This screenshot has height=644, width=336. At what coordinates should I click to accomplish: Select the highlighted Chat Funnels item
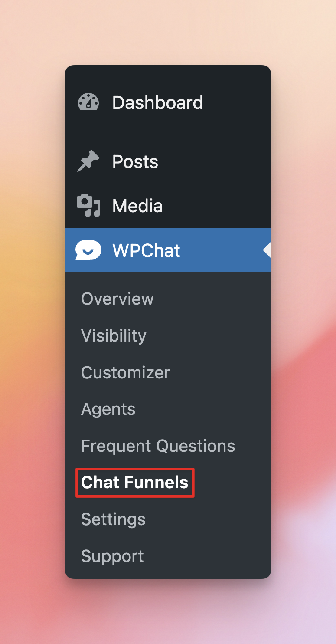[135, 483]
